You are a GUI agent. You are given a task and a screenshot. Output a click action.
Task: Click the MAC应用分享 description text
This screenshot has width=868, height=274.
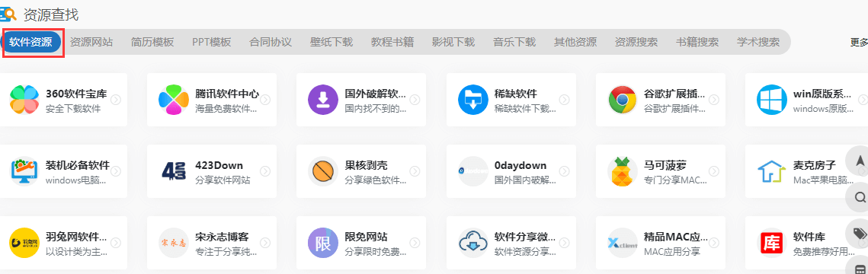tap(672, 251)
